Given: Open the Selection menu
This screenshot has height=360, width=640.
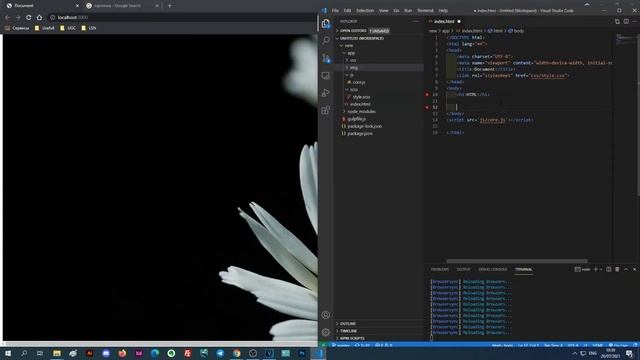Looking at the screenshot, I should 365,11.
